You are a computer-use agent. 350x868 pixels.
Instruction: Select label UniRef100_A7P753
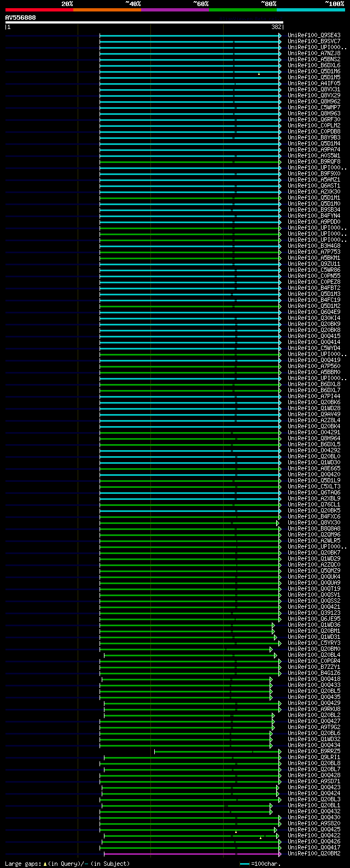pyautogui.click(x=314, y=252)
